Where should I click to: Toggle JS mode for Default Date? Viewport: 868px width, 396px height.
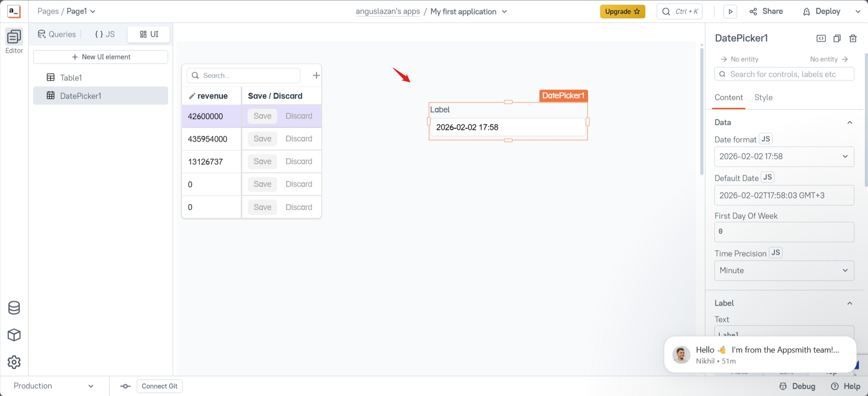[x=768, y=178]
